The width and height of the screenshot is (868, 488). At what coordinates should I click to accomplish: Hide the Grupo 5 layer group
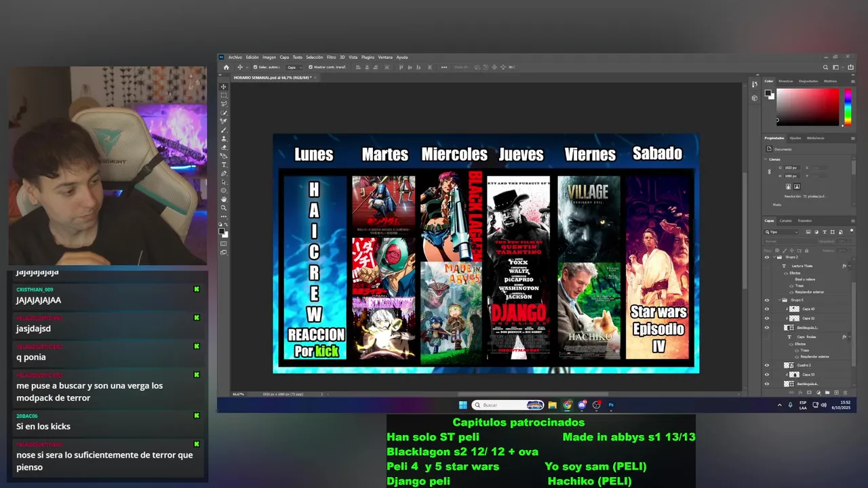(x=767, y=300)
